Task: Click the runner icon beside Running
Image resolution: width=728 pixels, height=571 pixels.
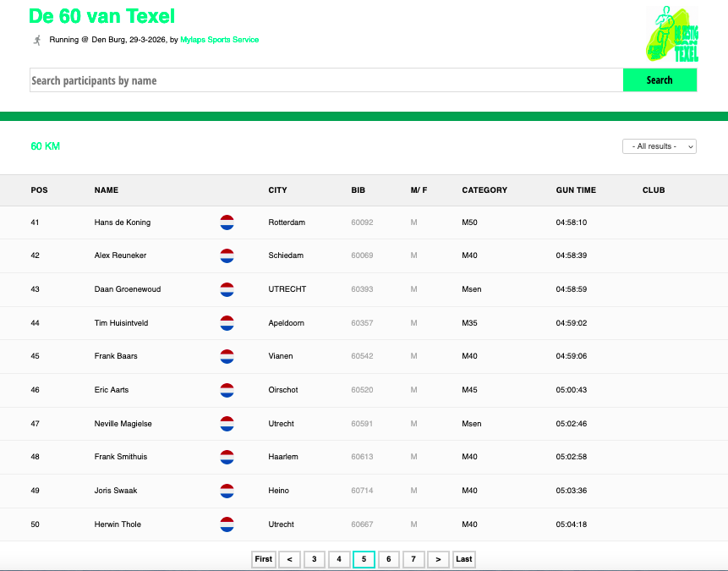Action: [36, 40]
